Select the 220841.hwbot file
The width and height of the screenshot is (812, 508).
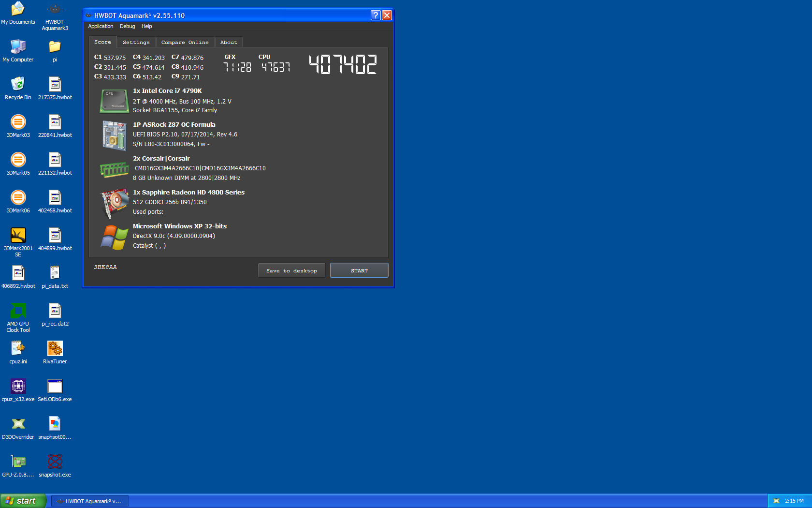(x=55, y=126)
